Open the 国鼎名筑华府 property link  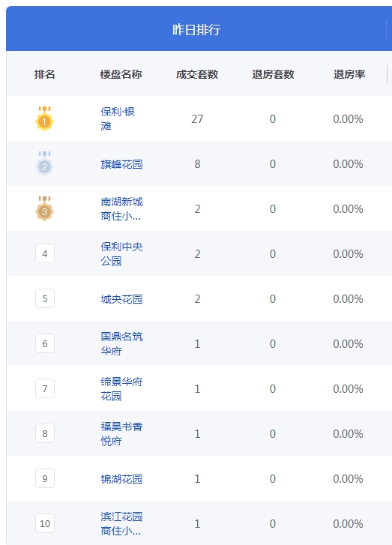click(121, 344)
